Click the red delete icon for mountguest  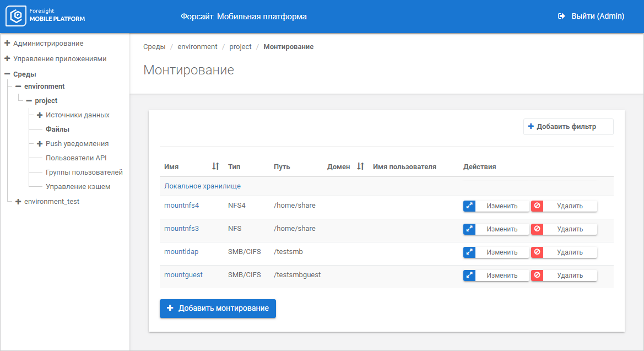(537, 276)
